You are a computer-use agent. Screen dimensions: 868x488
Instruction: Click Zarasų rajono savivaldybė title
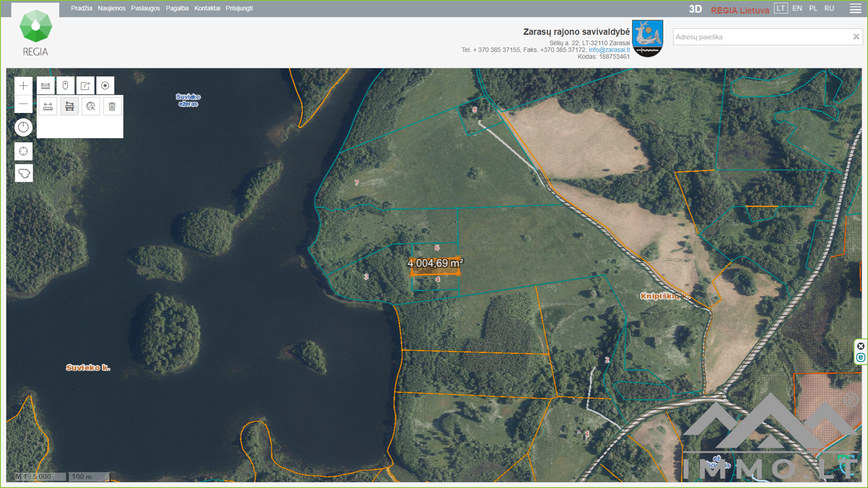[x=576, y=32]
